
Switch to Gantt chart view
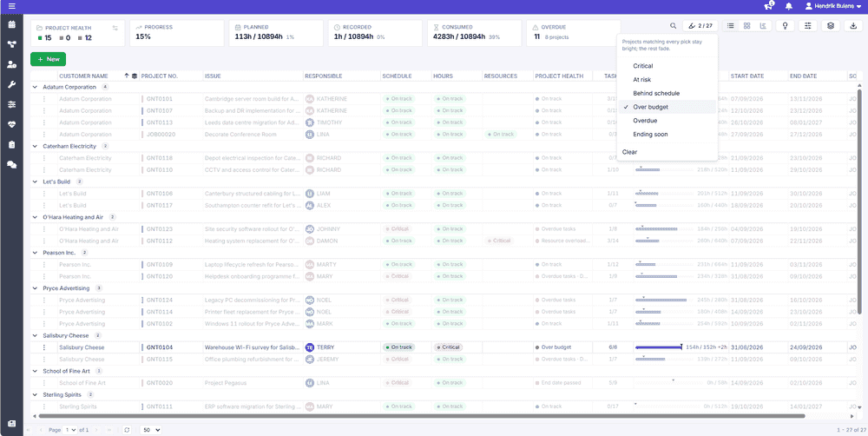pyautogui.click(x=763, y=25)
